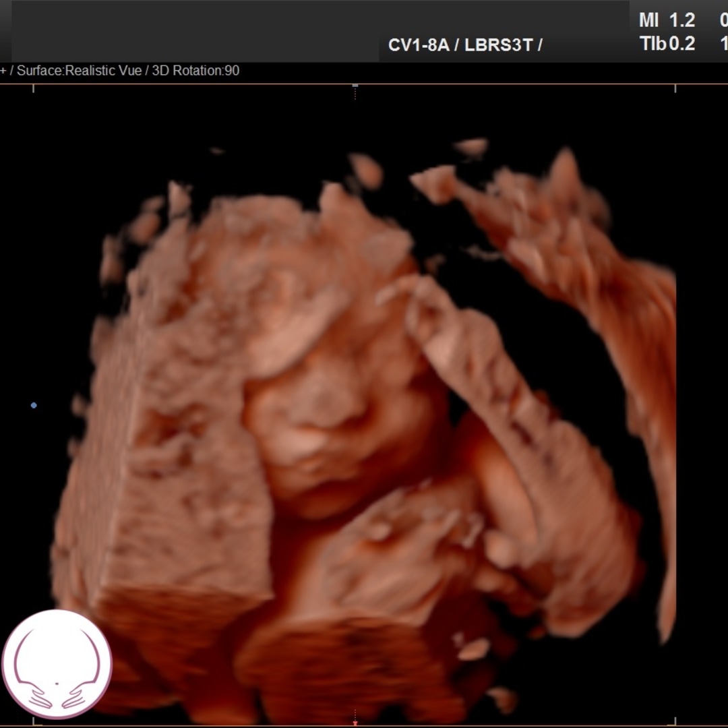Click the MI 1.2 readout
The width and height of the screenshot is (728, 728).
(x=667, y=20)
